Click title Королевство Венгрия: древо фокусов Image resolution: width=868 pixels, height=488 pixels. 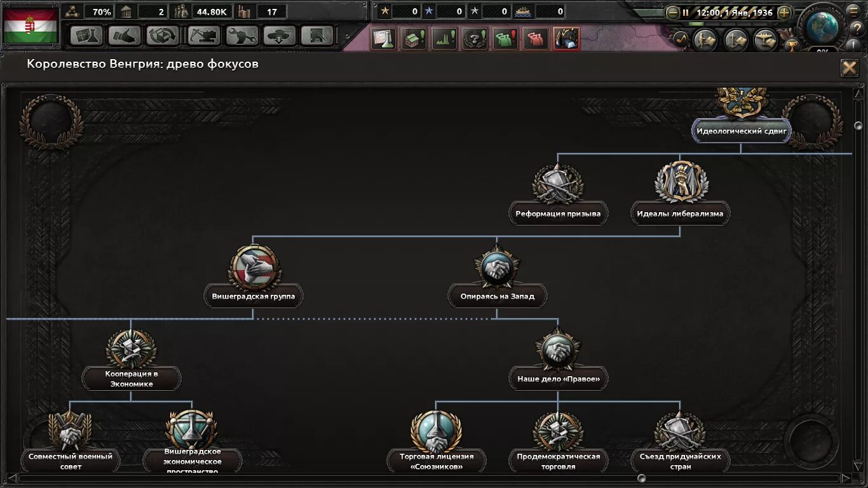[x=142, y=64]
